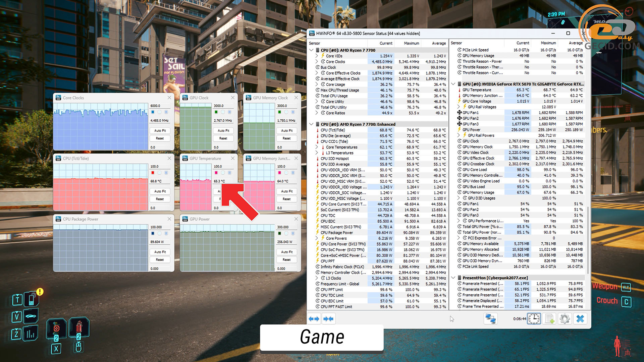This screenshot has height=362, width=644.
Task: Click the Core Clocks graph window icon
Action: [58, 98]
